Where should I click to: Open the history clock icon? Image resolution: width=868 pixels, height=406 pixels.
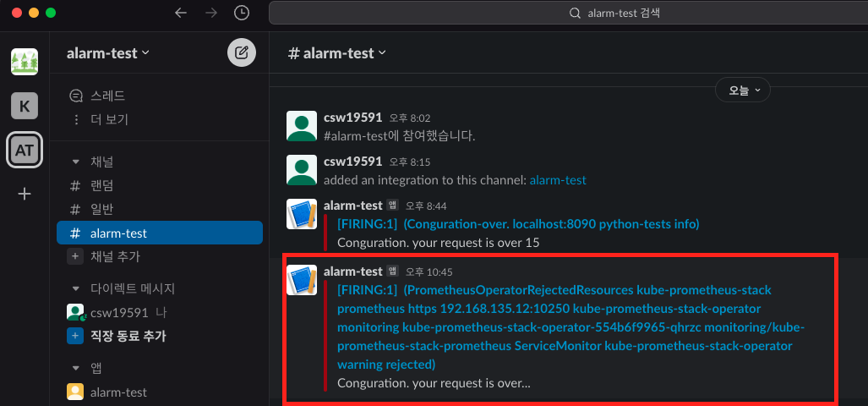(242, 13)
